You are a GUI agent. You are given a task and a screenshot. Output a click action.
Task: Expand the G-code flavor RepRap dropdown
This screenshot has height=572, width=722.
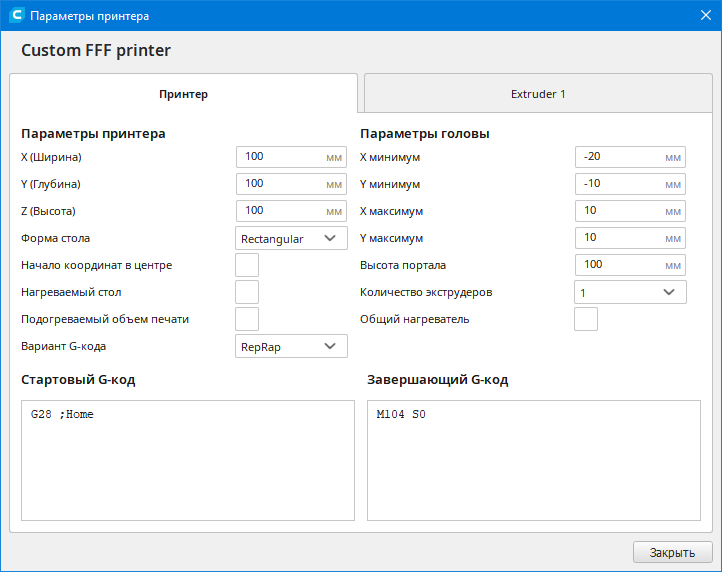pos(292,346)
